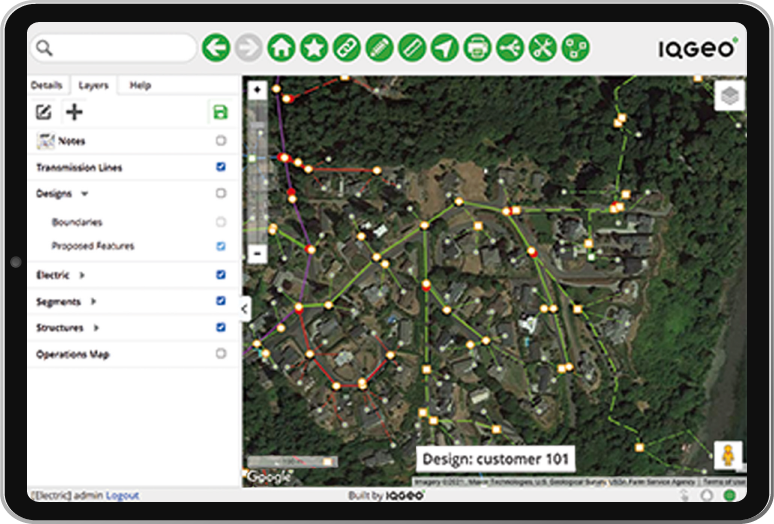Enable the Notes layer checkbox
Screen dimensions: 774x524
[x=221, y=141]
